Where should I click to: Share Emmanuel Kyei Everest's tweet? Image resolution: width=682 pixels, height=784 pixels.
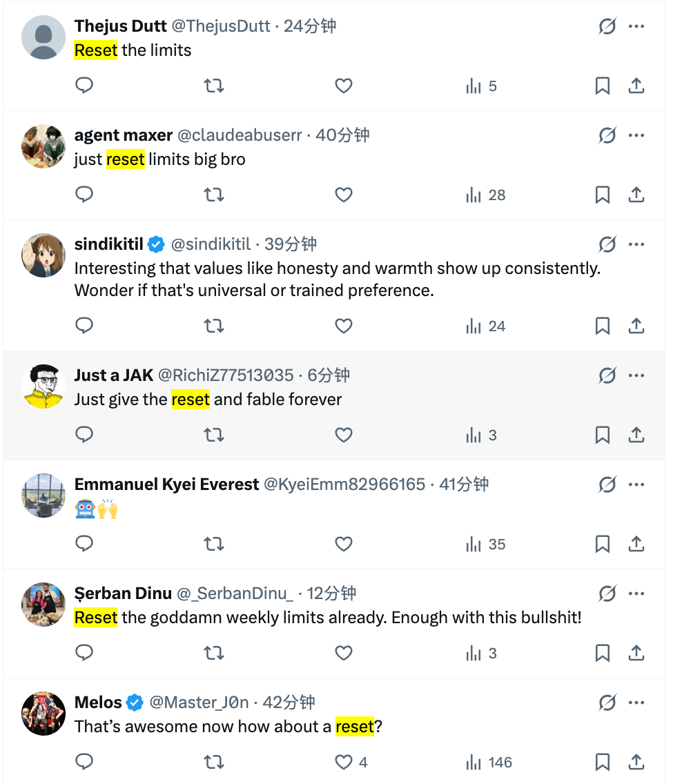636,544
